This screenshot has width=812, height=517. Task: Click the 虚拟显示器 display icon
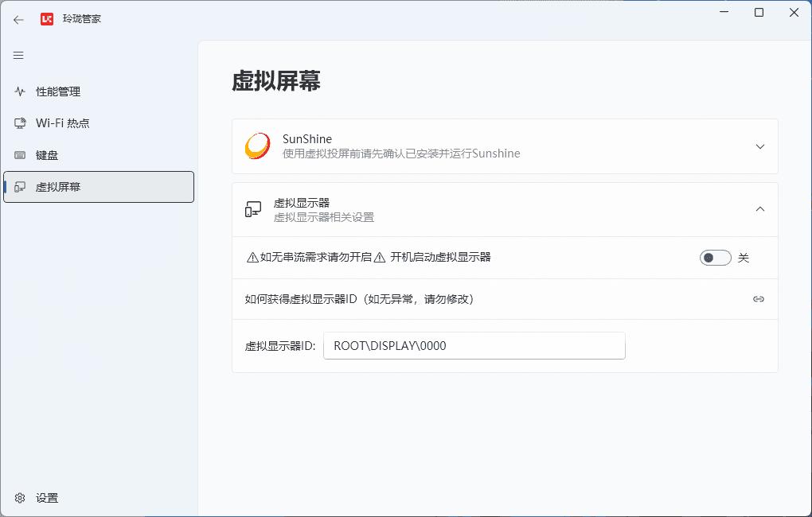[x=253, y=209]
